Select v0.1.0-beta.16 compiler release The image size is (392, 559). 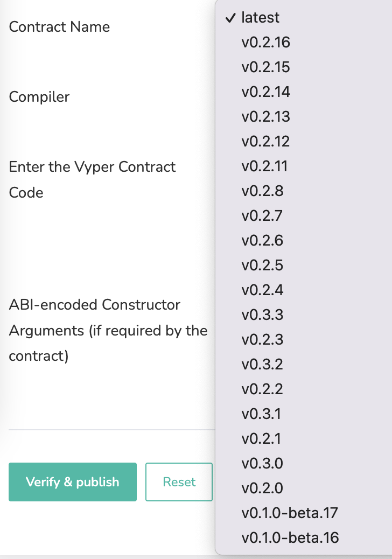pyautogui.click(x=290, y=537)
